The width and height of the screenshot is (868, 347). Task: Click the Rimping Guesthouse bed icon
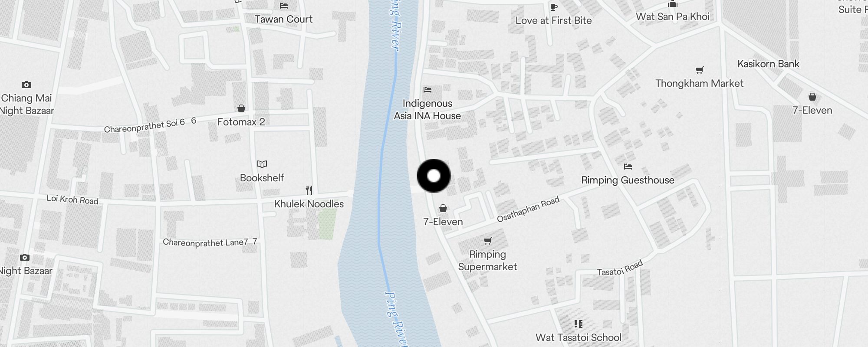pyautogui.click(x=628, y=166)
